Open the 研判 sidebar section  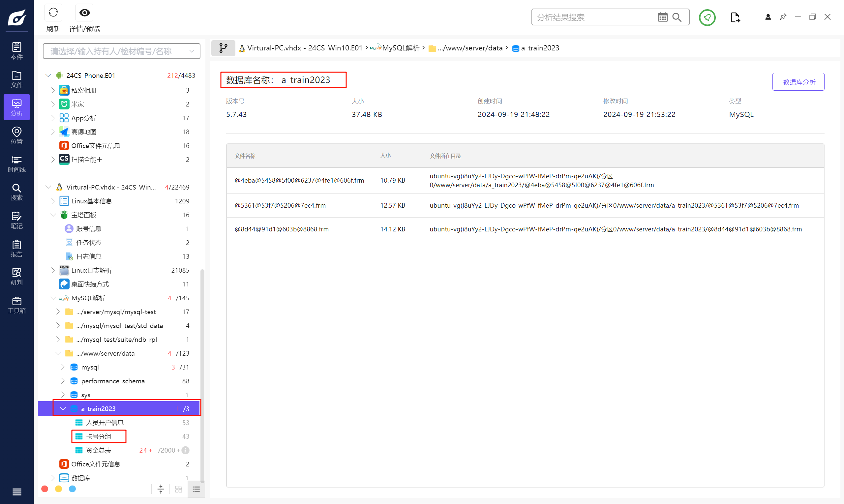[x=16, y=277]
